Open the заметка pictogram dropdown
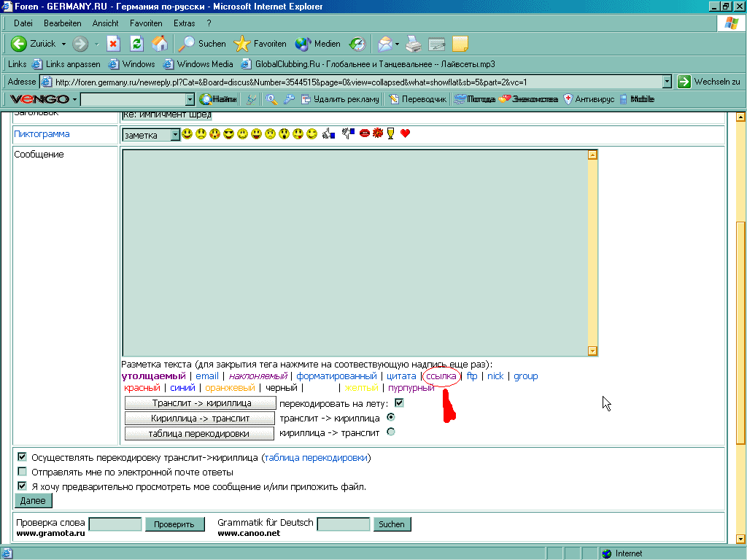Screen dimensions: 747x560 (175, 135)
